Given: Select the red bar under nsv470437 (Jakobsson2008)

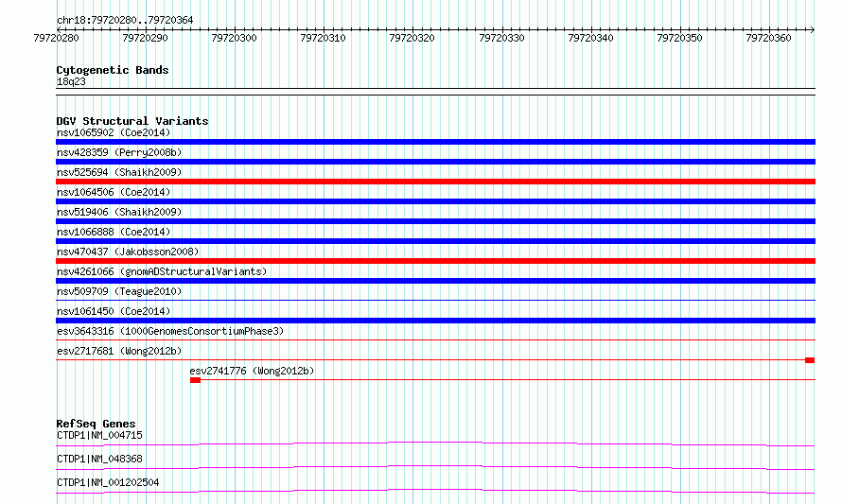Looking at the screenshot, I should pyautogui.click(x=435, y=261).
